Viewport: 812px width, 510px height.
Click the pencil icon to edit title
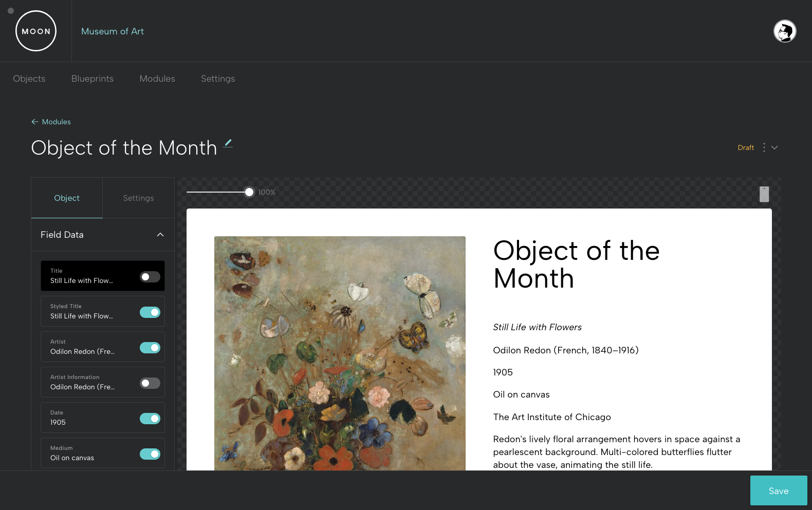click(228, 143)
